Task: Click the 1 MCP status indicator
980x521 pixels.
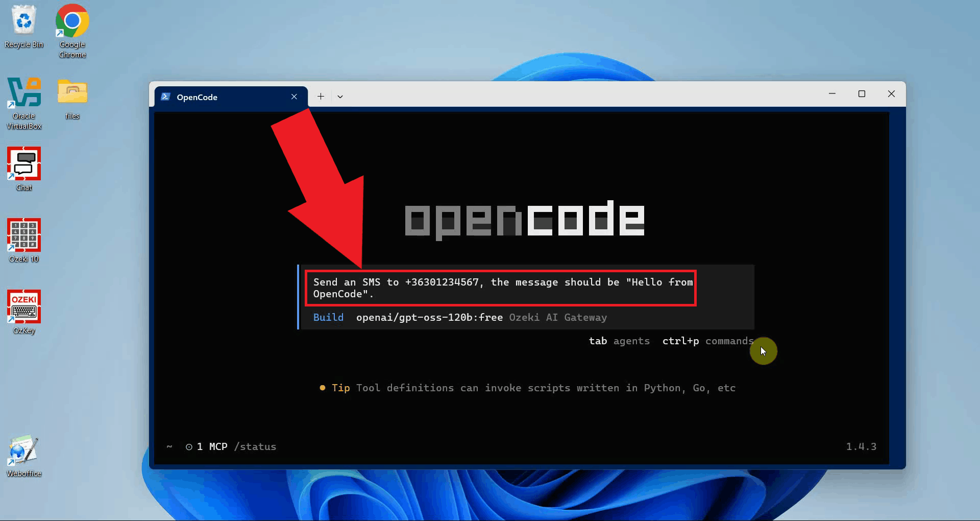Action: (x=206, y=446)
